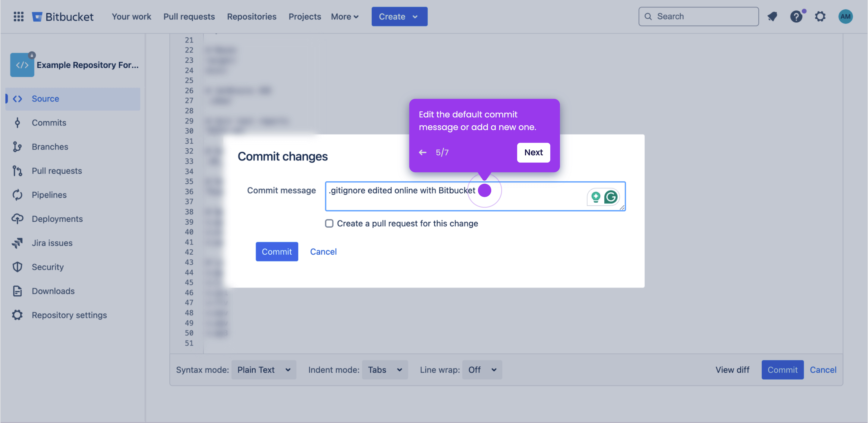The width and height of the screenshot is (868, 423).
Task: Click the Pull requests sidebar icon
Action: 17,171
